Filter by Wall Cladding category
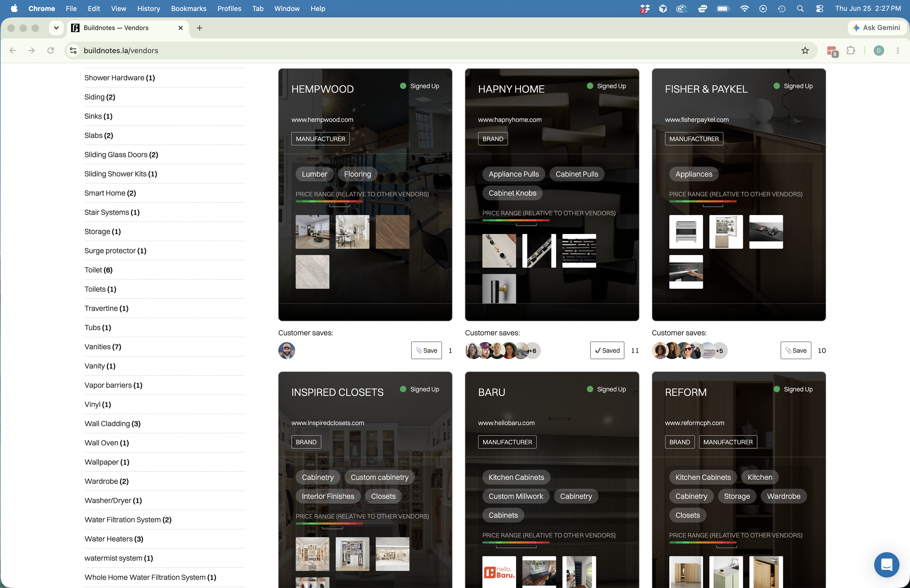The height and width of the screenshot is (588, 910). pos(112,424)
